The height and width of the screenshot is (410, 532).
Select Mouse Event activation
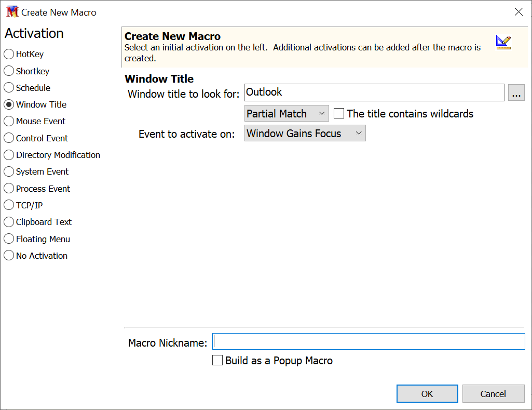pyautogui.click(x=9, y=121)
